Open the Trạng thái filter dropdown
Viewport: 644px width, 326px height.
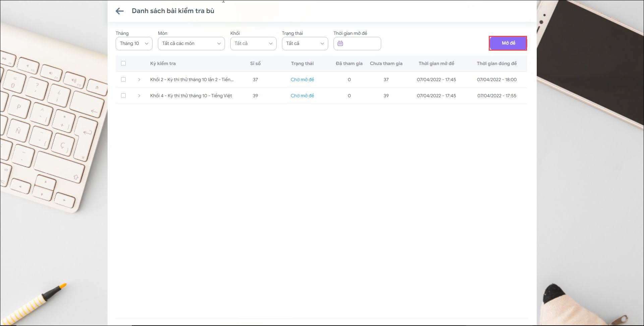click(x=305, y=44)
